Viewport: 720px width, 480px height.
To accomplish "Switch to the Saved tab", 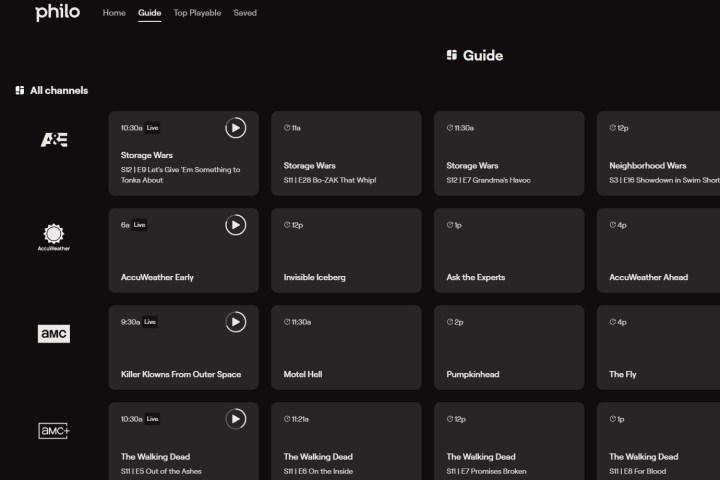I will tap(245, 13).
